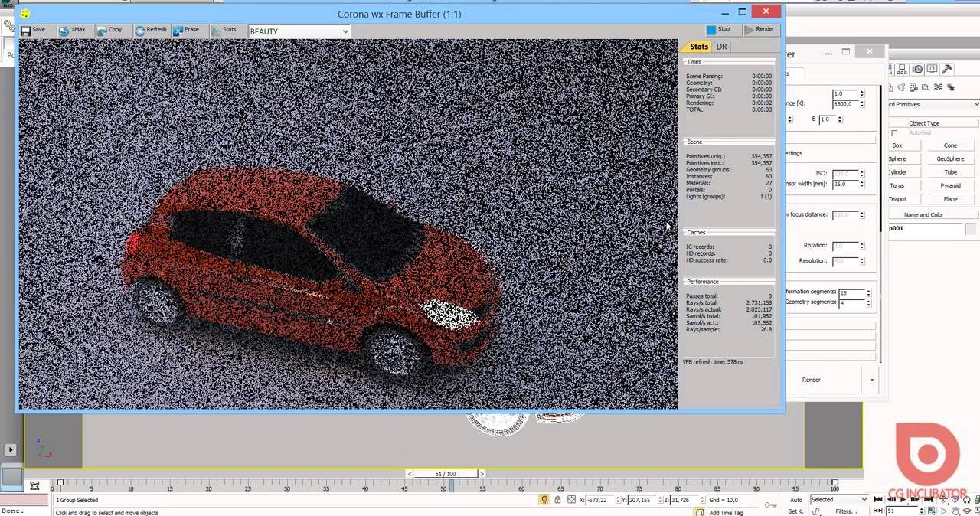Screen dimensions: 980x516
Task: Open the object color swatch
Action: 971,229
